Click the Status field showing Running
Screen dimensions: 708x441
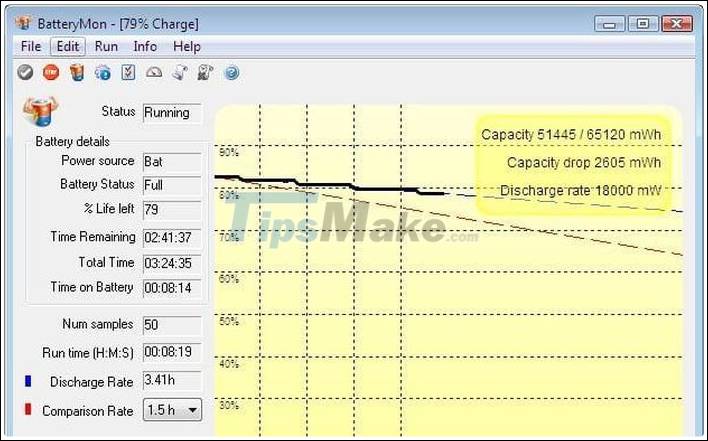pos(172,113)
